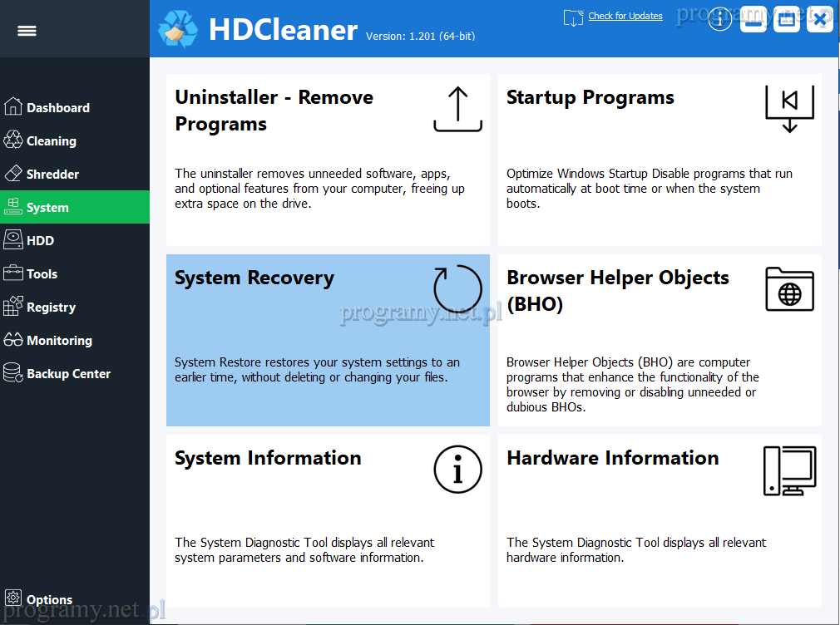Click the Check for Updates link
The image size is (840, 625).
tap(625, 16)
